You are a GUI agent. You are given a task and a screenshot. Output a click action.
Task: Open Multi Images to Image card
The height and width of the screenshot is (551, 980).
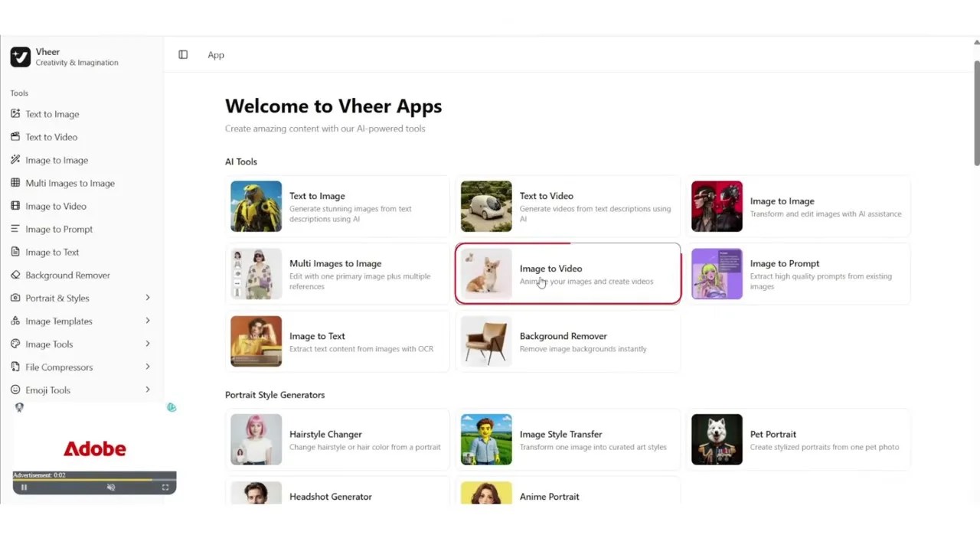pos(338,274)
